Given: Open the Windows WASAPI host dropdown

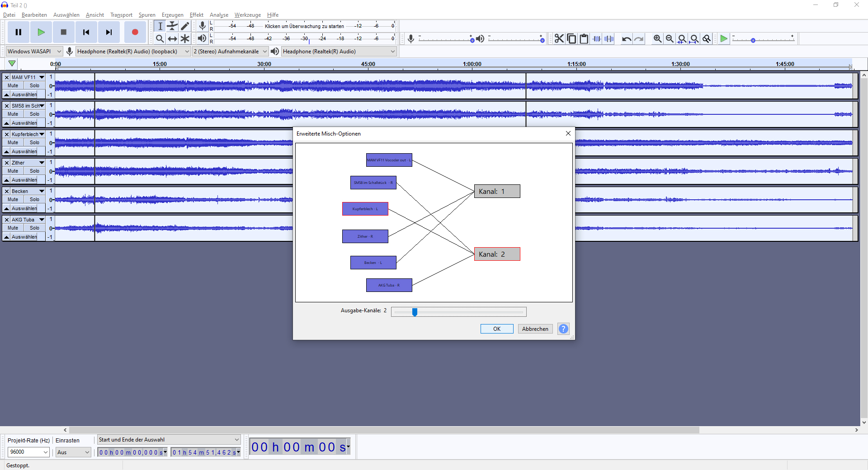Looking at the screenshot, I should (34, 52).
